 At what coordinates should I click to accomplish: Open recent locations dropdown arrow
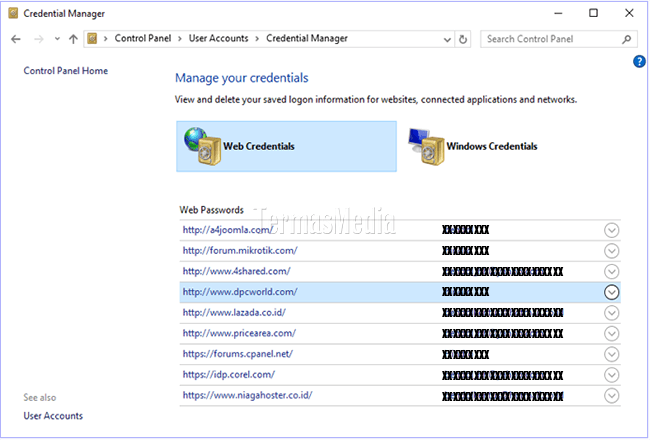click(57, 39)
